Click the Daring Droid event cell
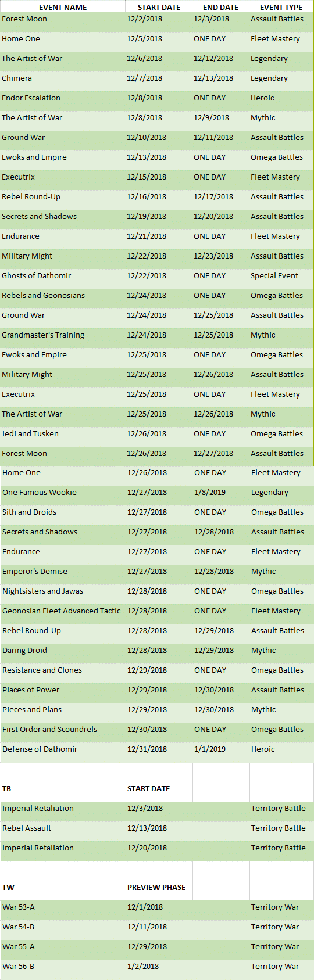This screenshot has width=314, height=980. point(63,651)
